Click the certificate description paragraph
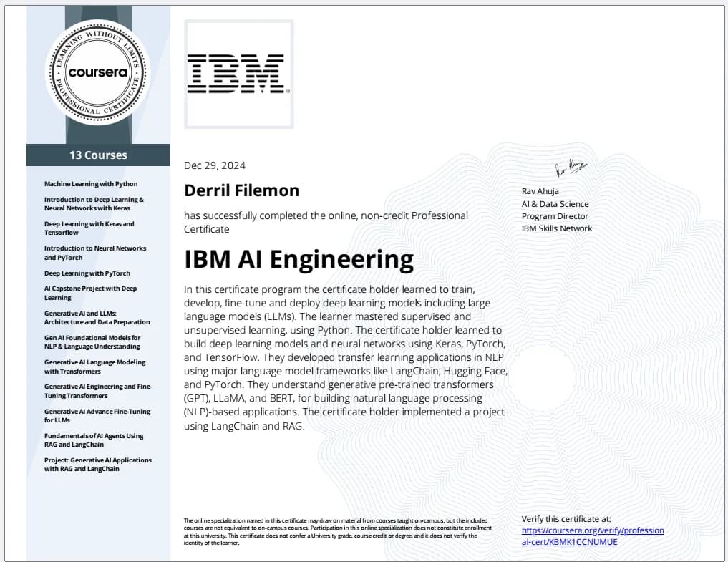728x562 pixels. coord(346,357)
